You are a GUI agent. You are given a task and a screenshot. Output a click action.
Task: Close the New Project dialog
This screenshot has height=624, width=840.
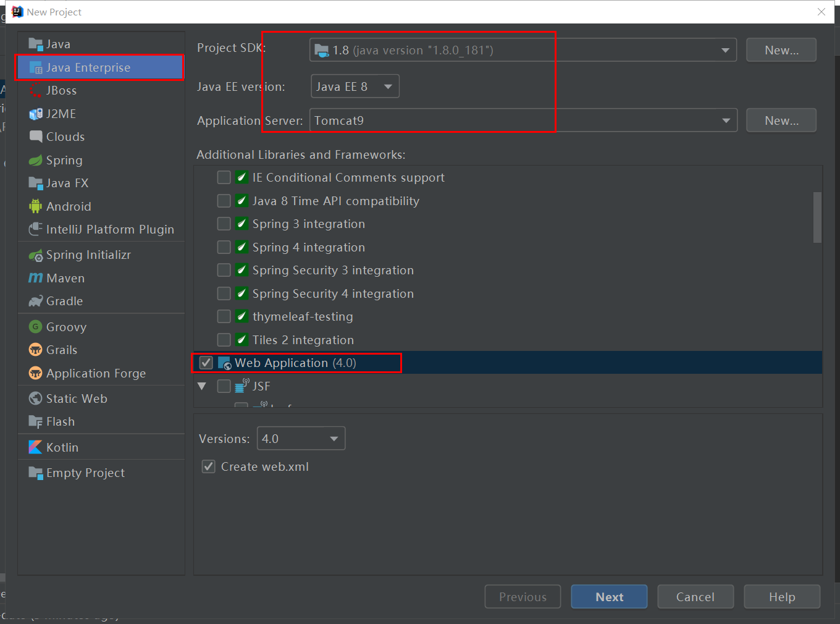point(821,12)
